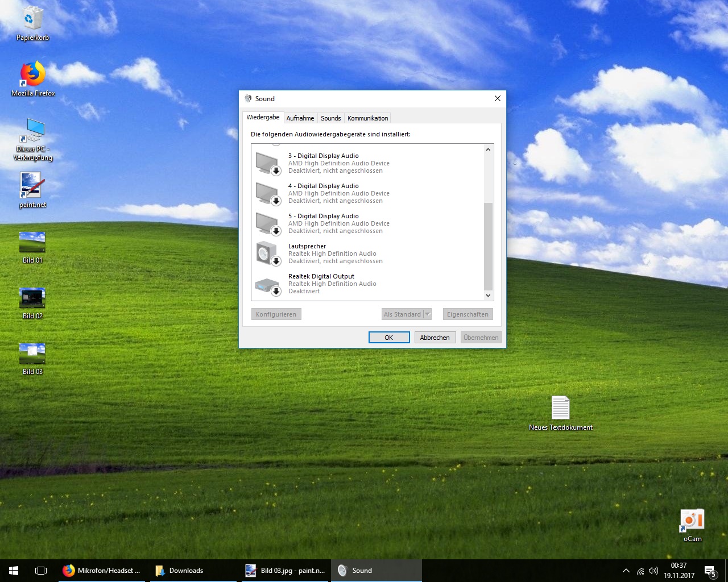Close the Sound dialog
Viewport: 728px width, 582px height.
pyautogui.click(x=498, y=98)
